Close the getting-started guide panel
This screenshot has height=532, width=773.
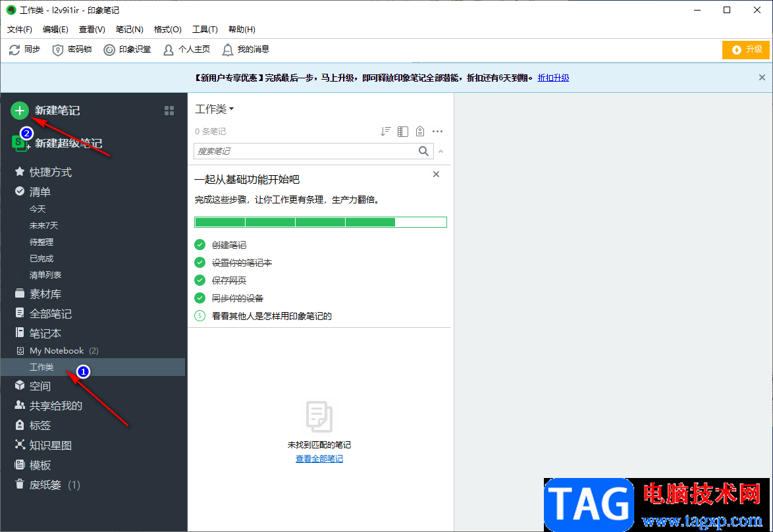436,174
